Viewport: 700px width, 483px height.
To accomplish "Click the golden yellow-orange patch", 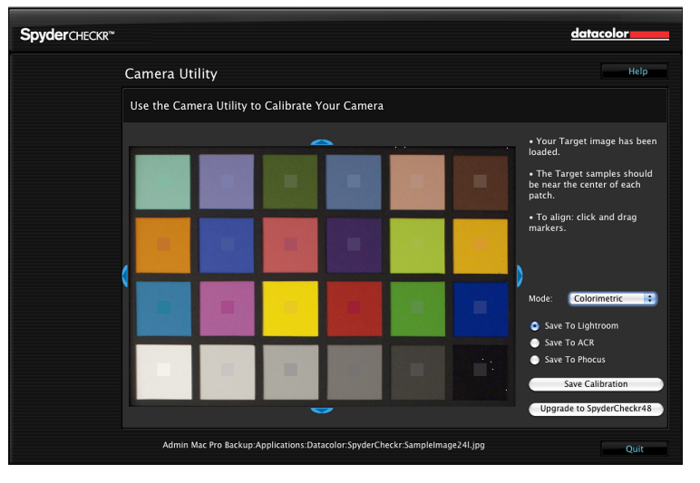I will tap(480, 246).
